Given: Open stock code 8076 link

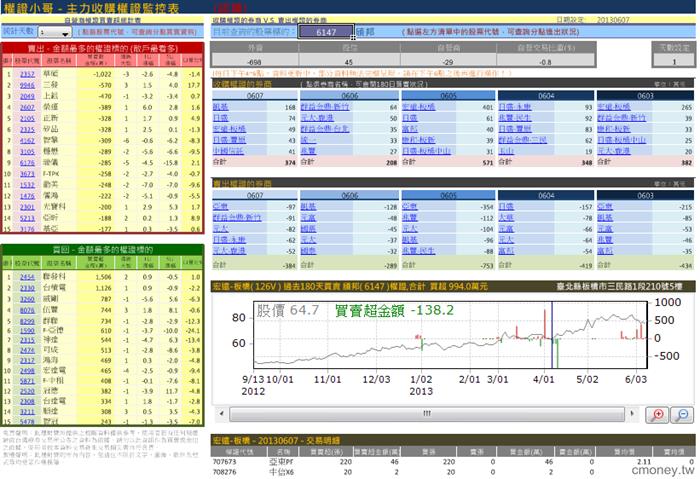Looking at the screenshot, I should click(27, 310).
